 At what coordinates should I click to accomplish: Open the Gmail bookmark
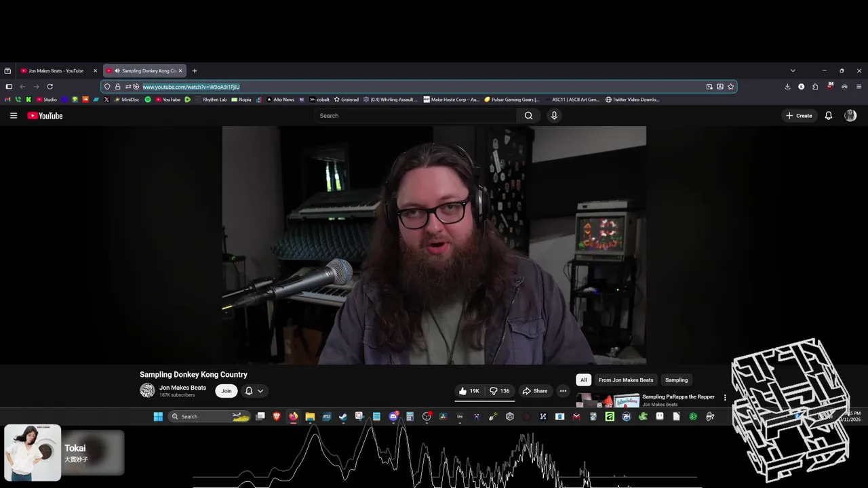tap(7, 100)
